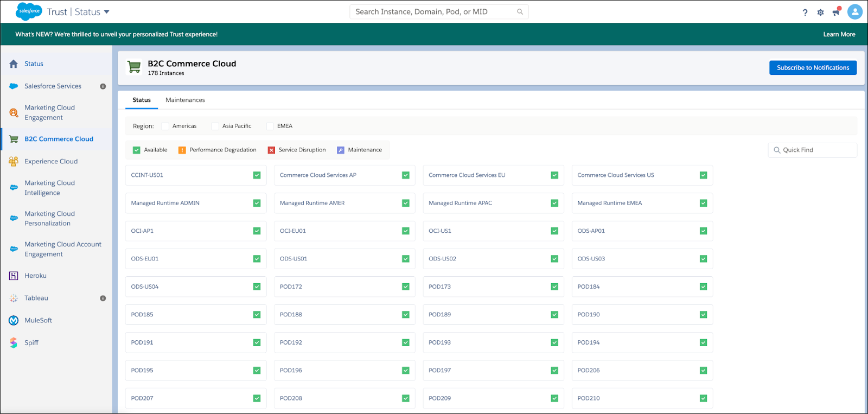Open the ODS-EU01 instance card
Viewport: 868px width, 414px height.
click(x=196, y=259)
